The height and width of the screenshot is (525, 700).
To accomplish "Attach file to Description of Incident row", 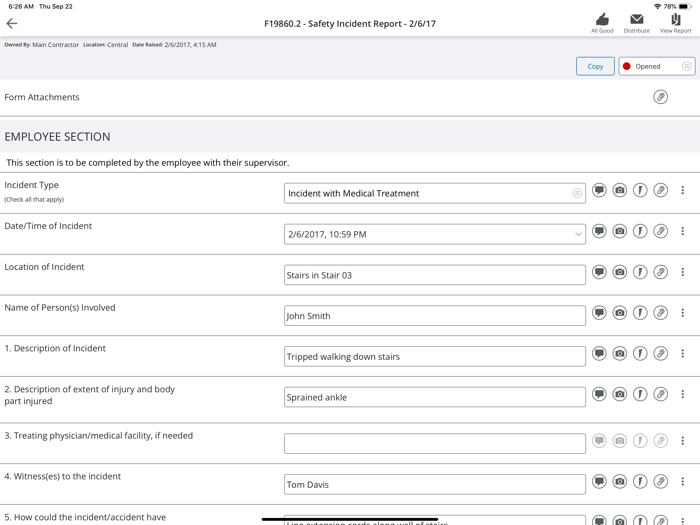I will coord(661,353).
